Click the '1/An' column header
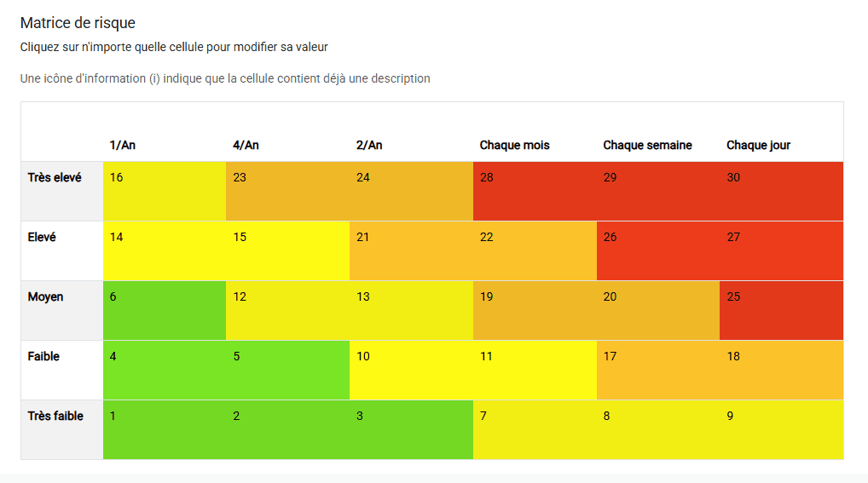868x483 pixels. click(122, 145)
